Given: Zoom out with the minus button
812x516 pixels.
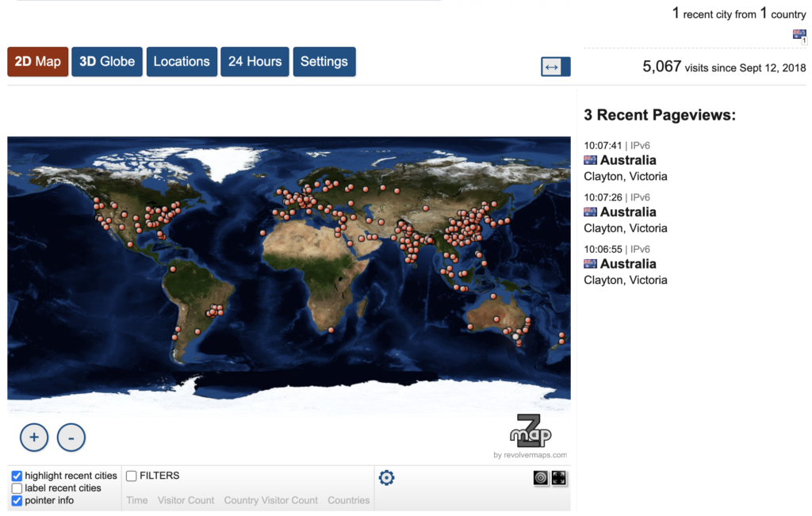Looking at the screenshot, I should 71,437.
